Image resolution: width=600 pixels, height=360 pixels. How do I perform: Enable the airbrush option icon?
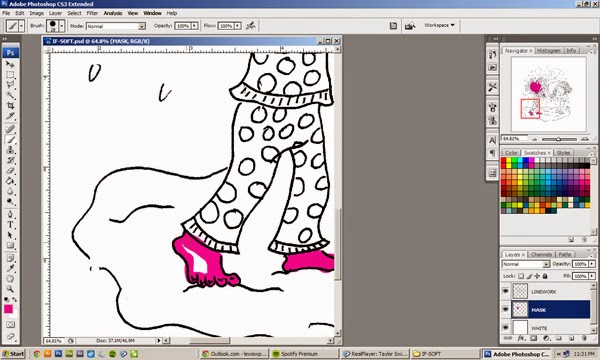[251, 26]
